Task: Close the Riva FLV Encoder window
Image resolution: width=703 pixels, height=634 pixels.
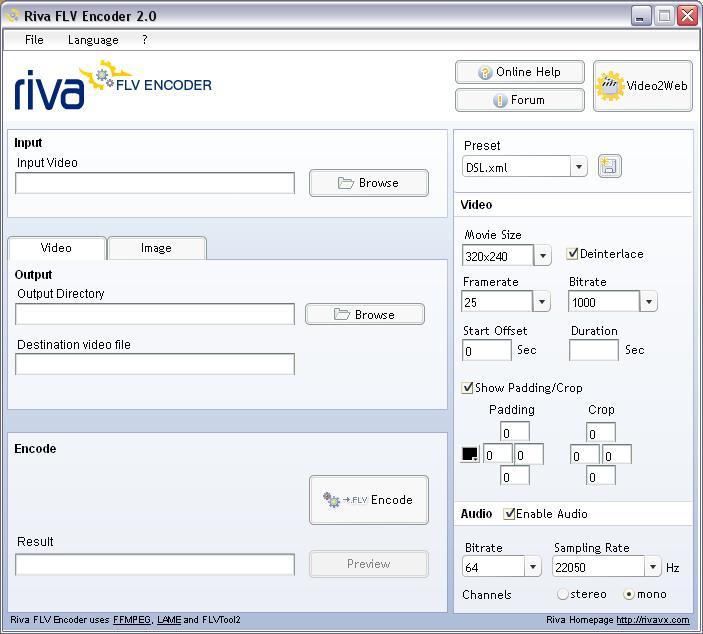Action: 687,16
